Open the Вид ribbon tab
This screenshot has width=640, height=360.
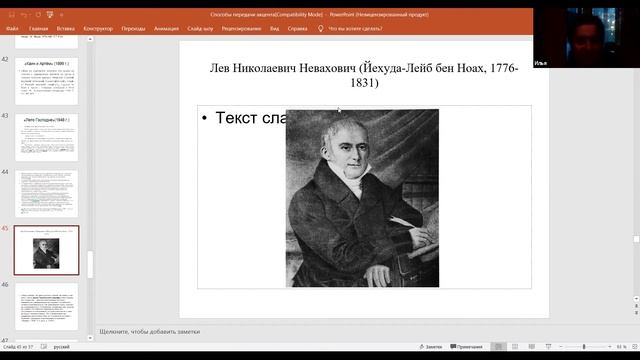tap(274, 29)
